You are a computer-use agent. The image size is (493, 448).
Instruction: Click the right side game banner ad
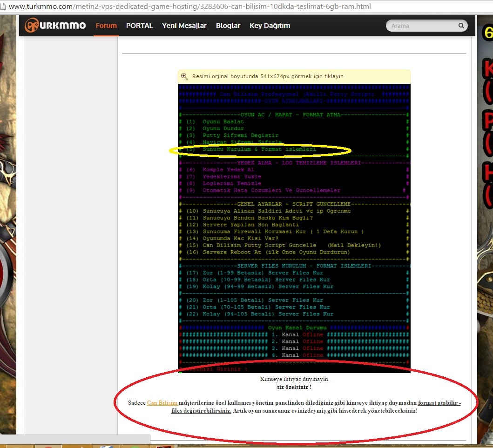(485, 229)
